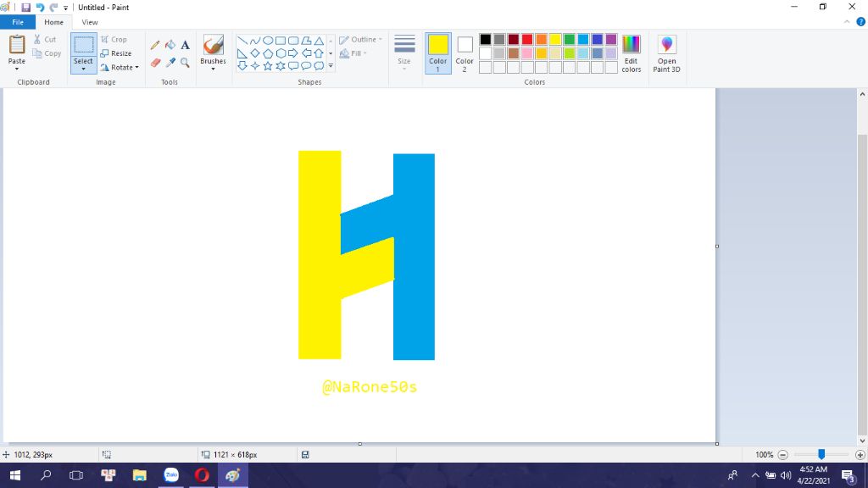The width and height of the screenshot is (868, 488).
Task: Open the Action Center notifications icon
Action: click(x=848, y=475)
